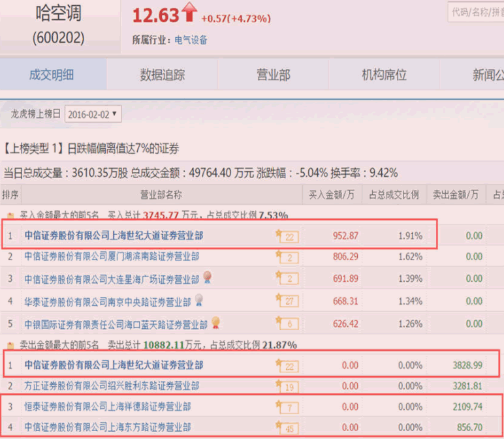Image resolution: width=504 pixels, height=439 pixels.
Task: Click the sell amount 856.70
Action: coord(470,427)
